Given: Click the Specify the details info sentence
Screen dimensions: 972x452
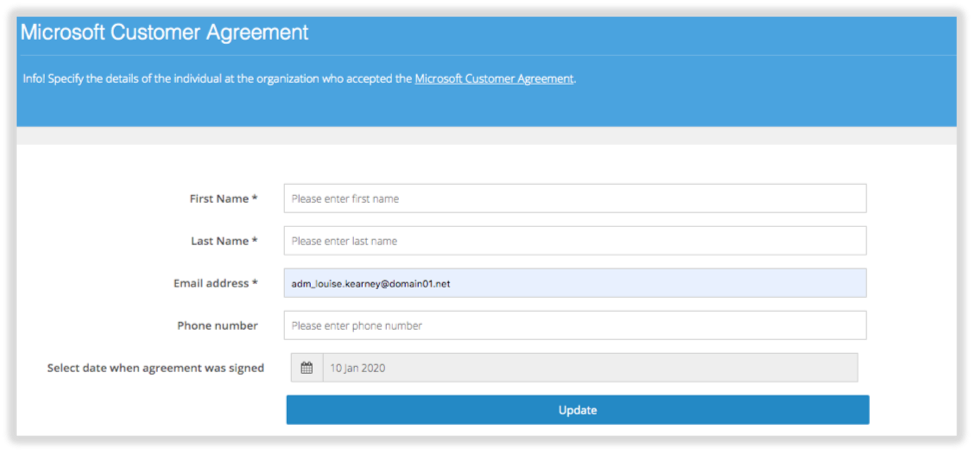Looking at the screenshot, I should [300, 79].
